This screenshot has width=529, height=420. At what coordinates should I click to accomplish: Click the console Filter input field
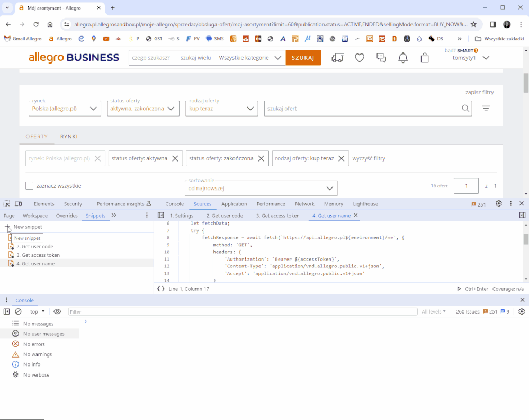(243, 312)
